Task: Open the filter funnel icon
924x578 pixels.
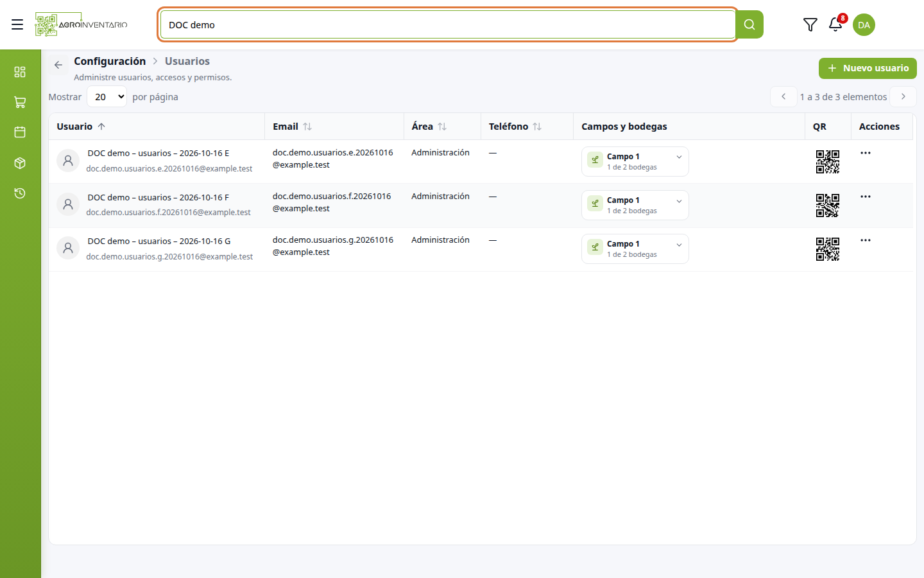Action: click(810, 24)
